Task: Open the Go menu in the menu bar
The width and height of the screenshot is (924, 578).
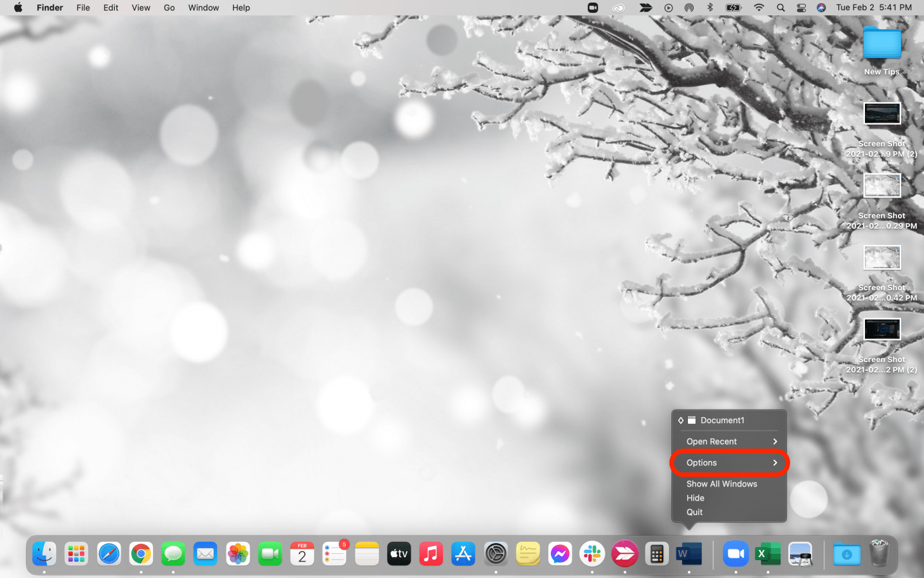Action: pos(169,8)
